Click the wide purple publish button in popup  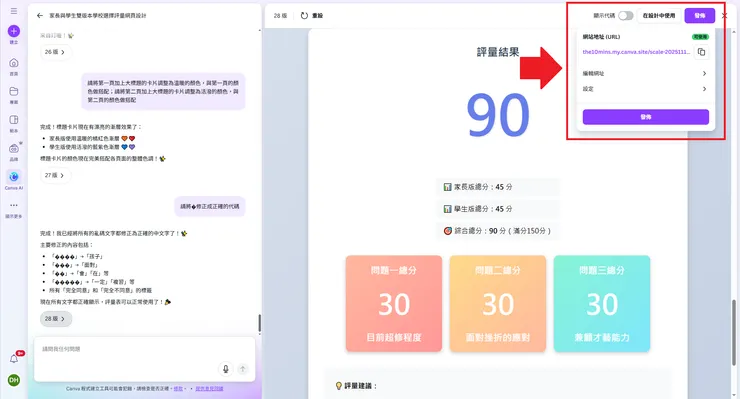click(646, 117)
